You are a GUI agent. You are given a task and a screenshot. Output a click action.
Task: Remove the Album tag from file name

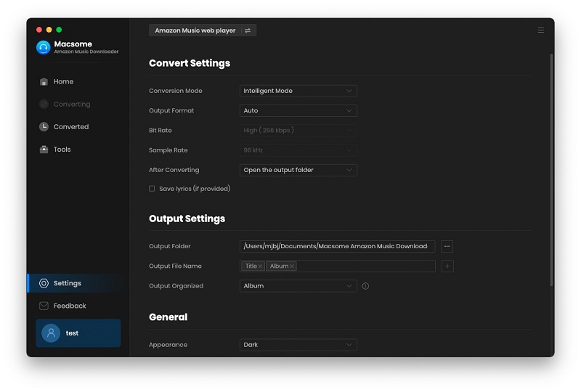click(x=292, y=266)
